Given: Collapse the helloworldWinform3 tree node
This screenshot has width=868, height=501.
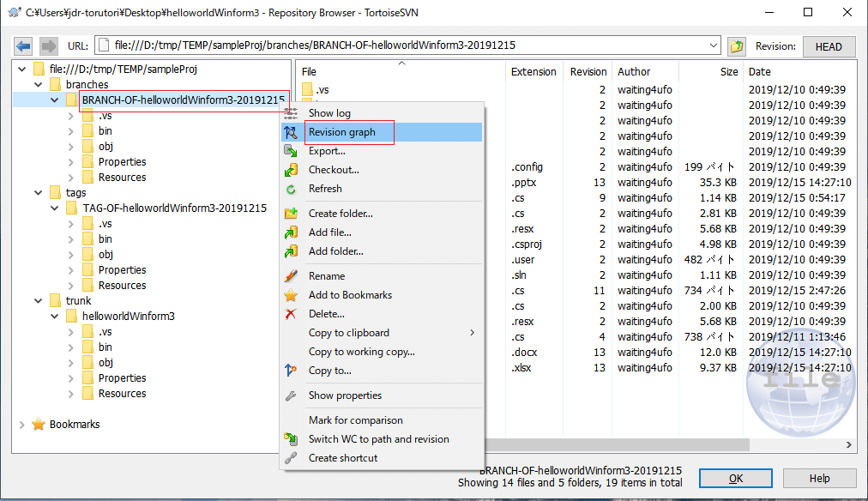Looking at the screenshot, I should (x=54, y=316).
